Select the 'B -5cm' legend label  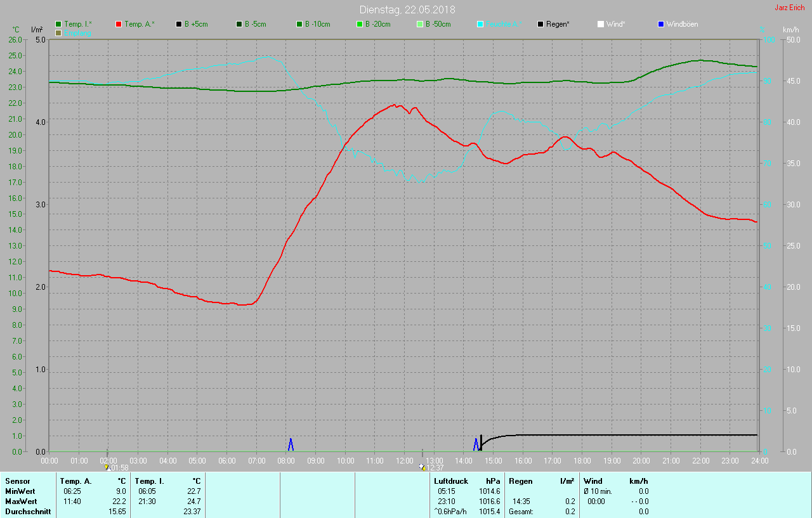(256, 24)
